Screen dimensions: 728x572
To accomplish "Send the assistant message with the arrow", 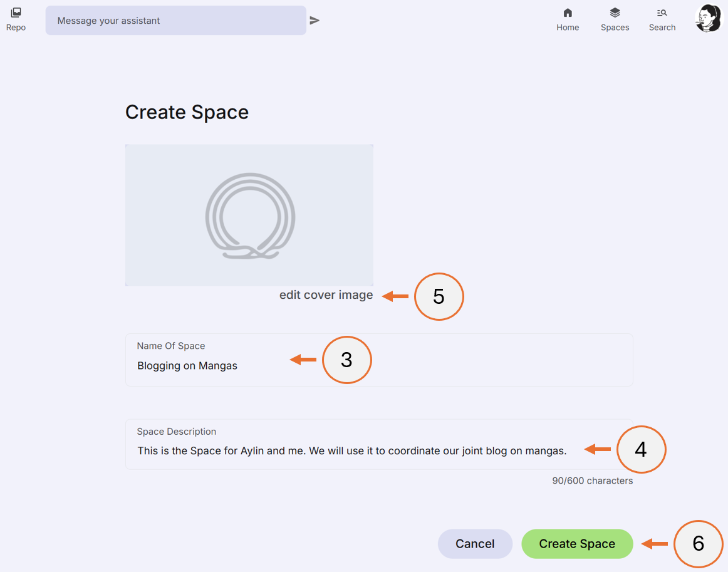I will click(315, 19).
